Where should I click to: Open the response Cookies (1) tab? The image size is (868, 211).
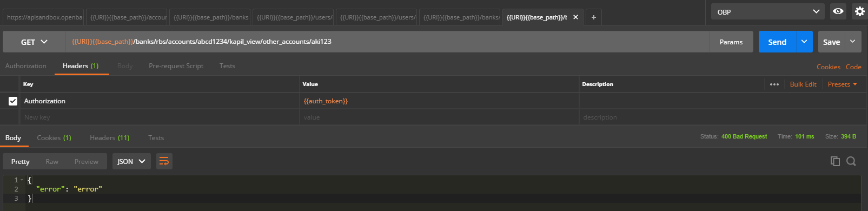point(54,138)
